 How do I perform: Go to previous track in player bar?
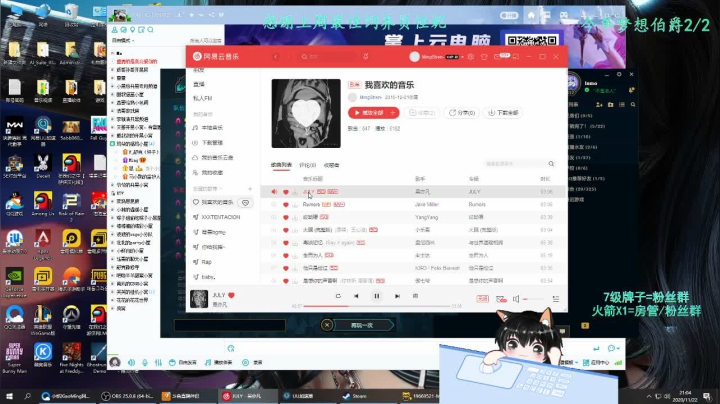tap(356, 296)
